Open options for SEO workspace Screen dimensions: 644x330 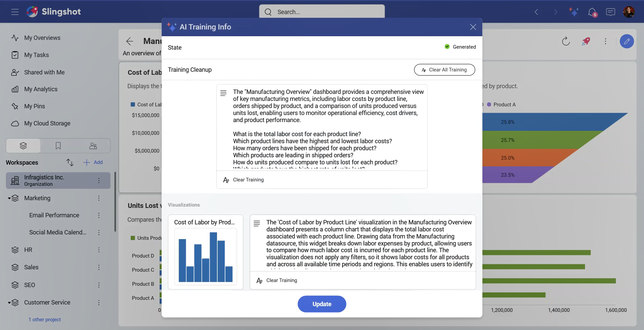point(99,285)
